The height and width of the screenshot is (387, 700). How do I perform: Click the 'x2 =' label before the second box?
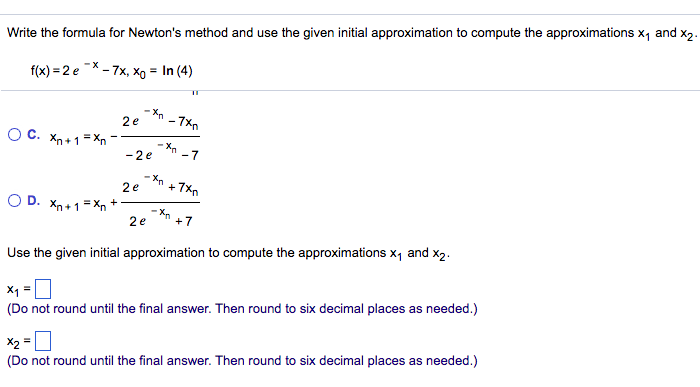point(19,342)
